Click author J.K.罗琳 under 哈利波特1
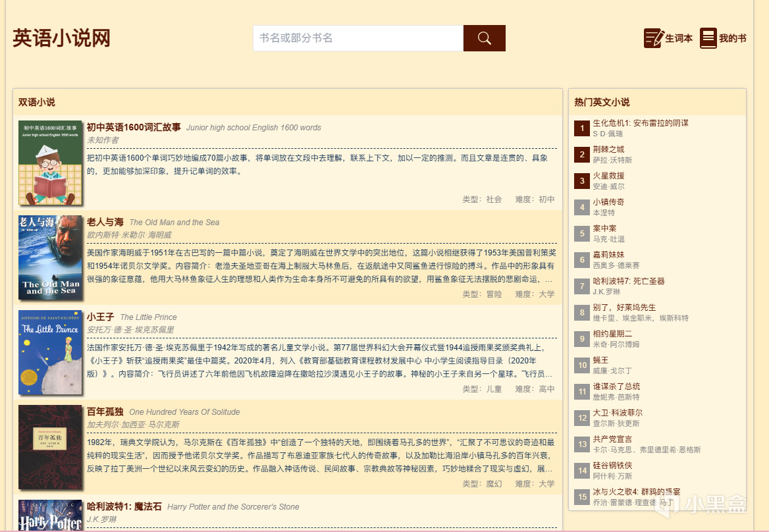 click(101, 519)
